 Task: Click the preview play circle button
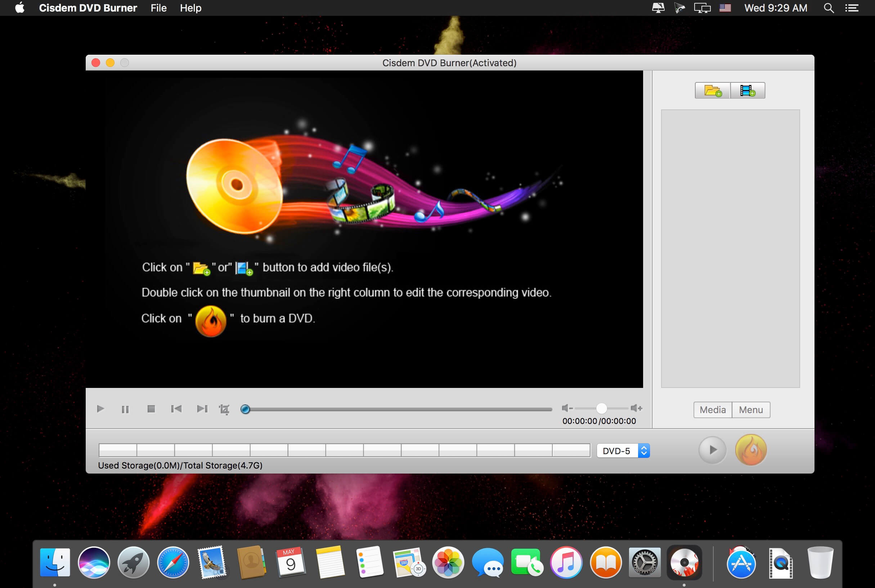[712, 449]
